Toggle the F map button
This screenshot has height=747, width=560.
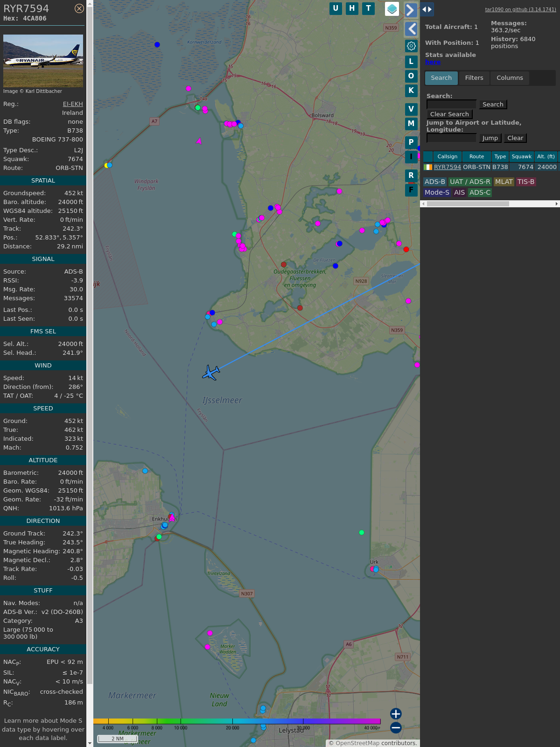(x=411, y=190)
